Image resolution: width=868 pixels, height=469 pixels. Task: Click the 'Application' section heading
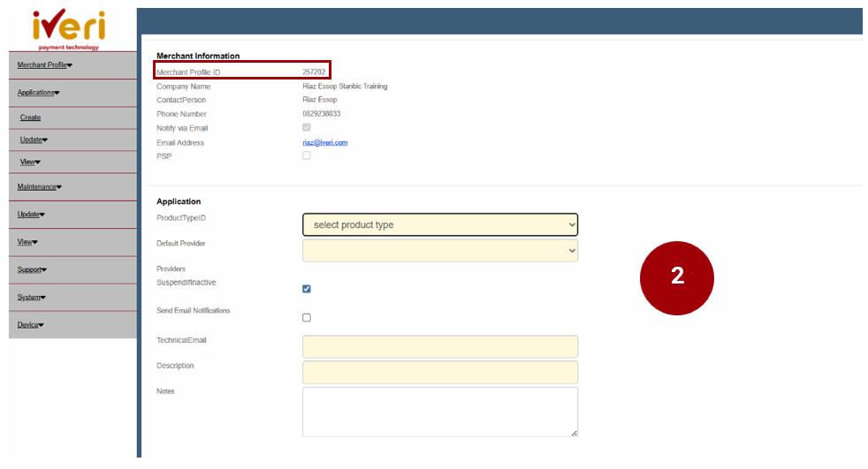coord(179,201)
